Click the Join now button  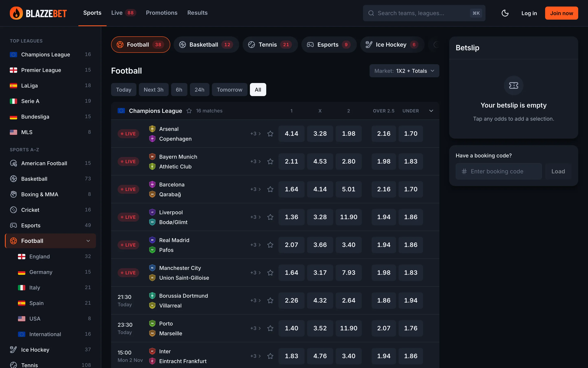pyautogui.click(x=561, y=13)
